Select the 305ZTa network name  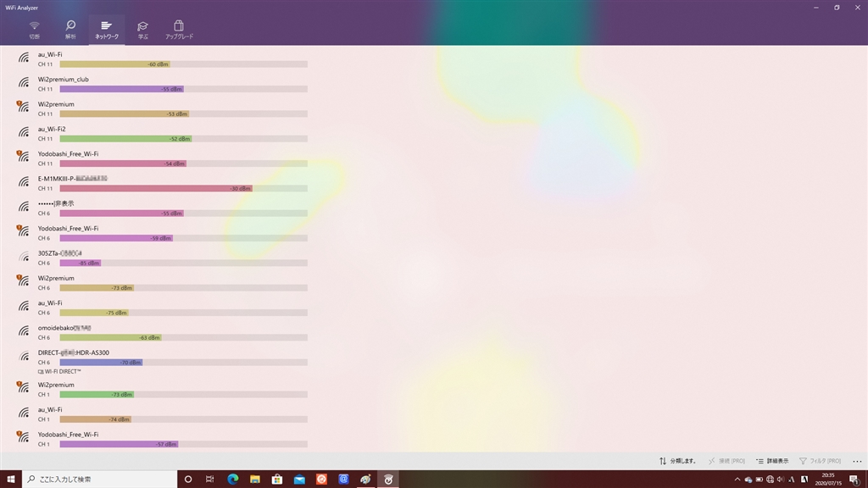60,253
